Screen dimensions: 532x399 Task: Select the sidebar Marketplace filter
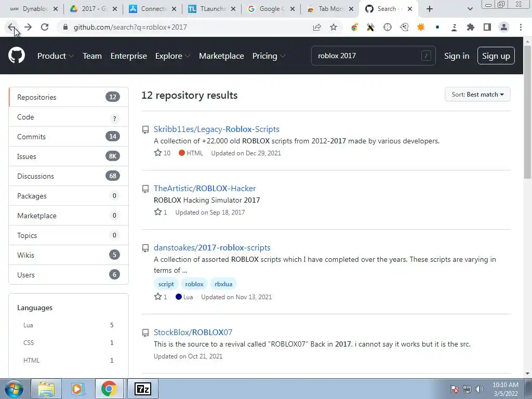[69, 216]
